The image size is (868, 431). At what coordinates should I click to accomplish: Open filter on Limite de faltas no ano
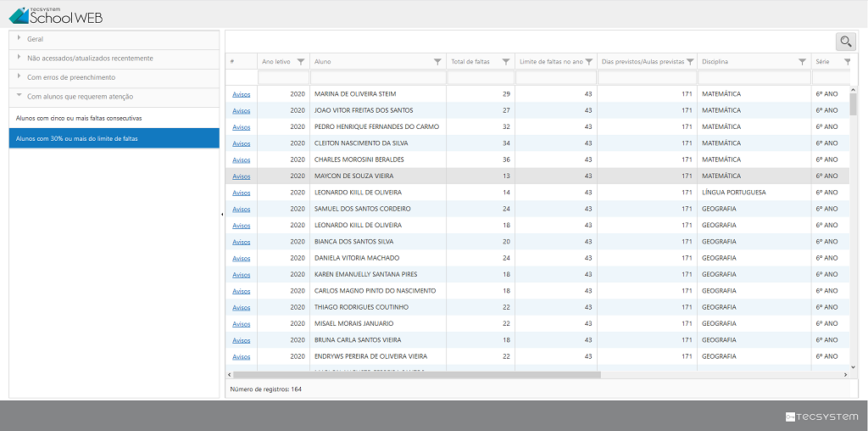pos(589,62)
